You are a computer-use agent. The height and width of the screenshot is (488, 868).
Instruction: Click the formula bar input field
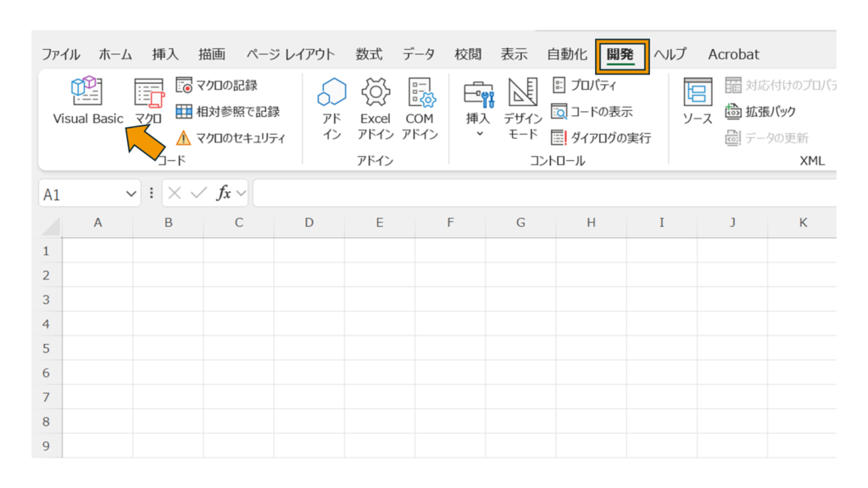click(542, 194)
